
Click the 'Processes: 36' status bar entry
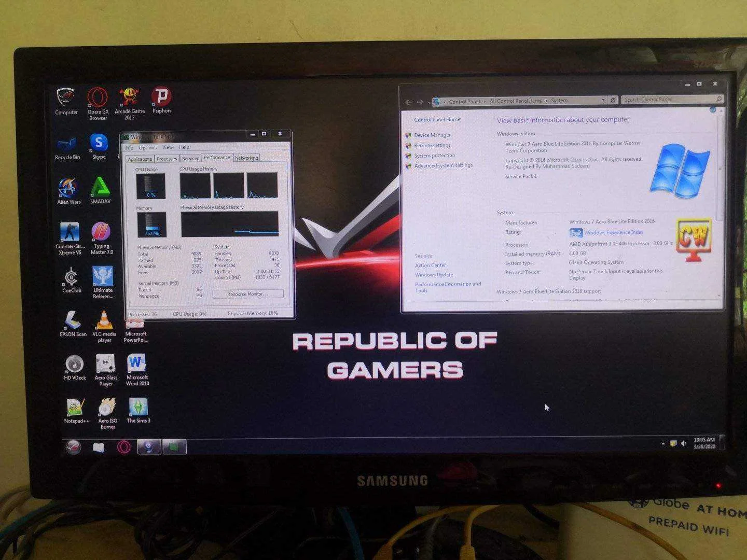pyautogui.click(x=142, y=314)
